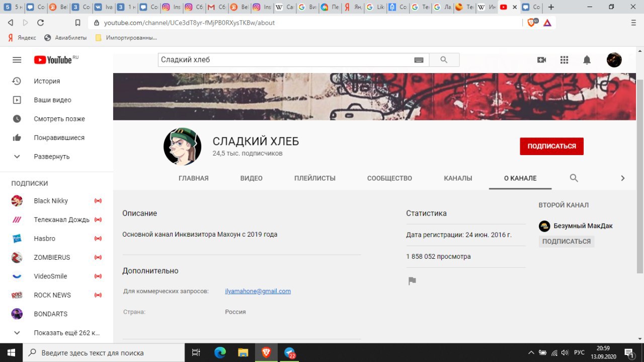This screenshot has width=644, height=362.
Task: Open the on-screen keyboard in search box
Action: pos(419,60)
